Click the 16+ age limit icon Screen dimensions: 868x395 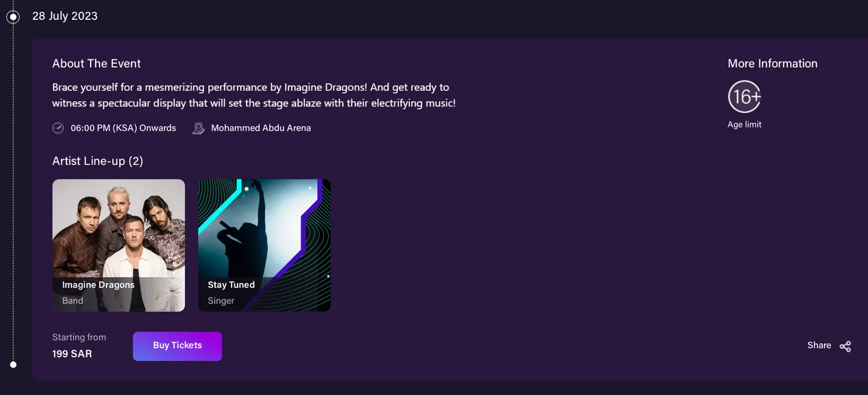click(744, 97)
